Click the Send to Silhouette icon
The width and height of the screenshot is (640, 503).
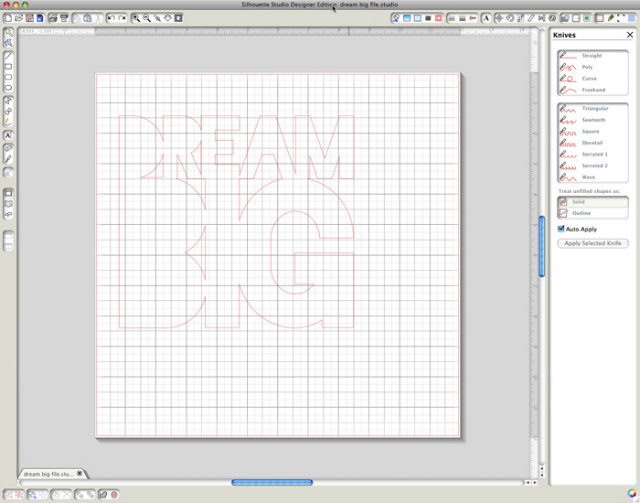(63, 18)
